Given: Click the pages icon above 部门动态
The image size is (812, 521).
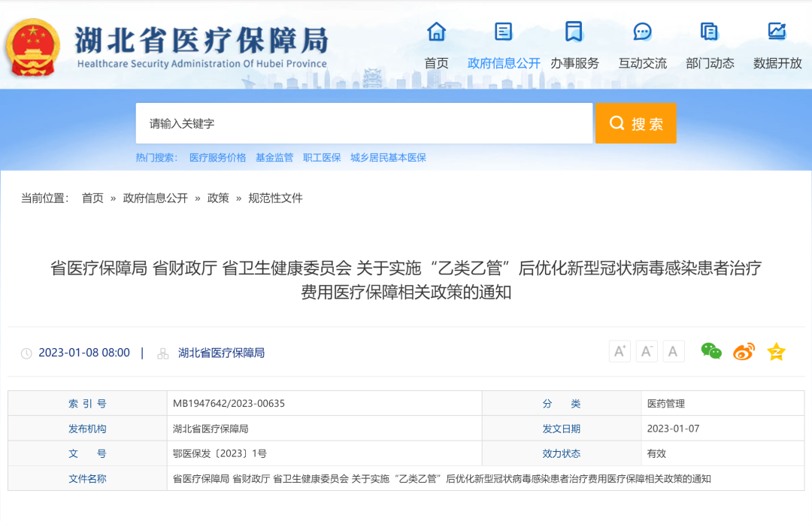Looking at the screenshot, I should tap(707, 32).
